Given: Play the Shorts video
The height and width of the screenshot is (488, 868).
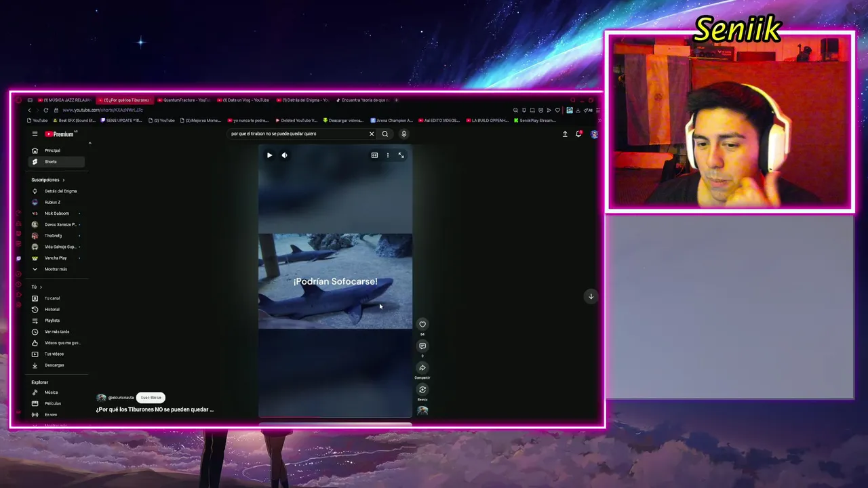Looking at the screenshot, I should (269, 155).
